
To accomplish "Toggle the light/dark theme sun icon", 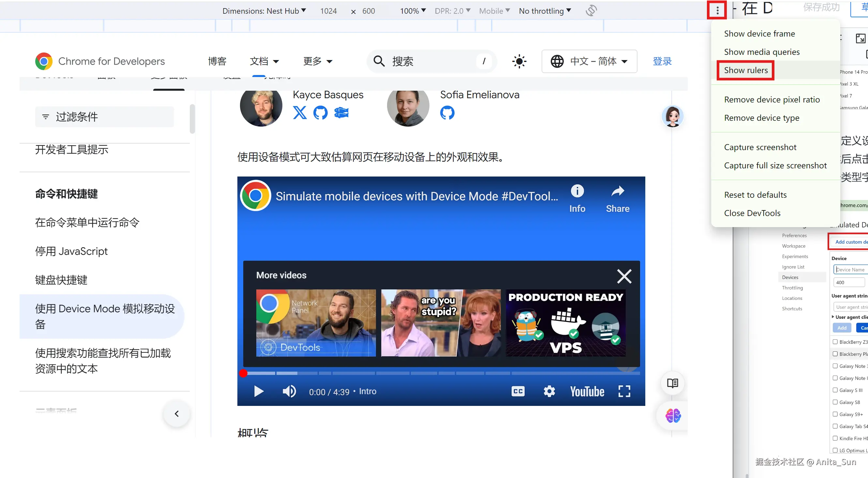I will [x=519, y=61].
